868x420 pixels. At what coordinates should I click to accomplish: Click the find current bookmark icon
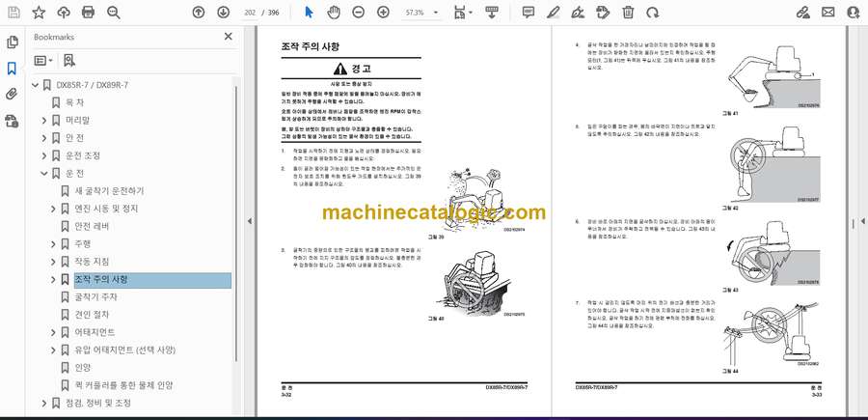[68, 61]
